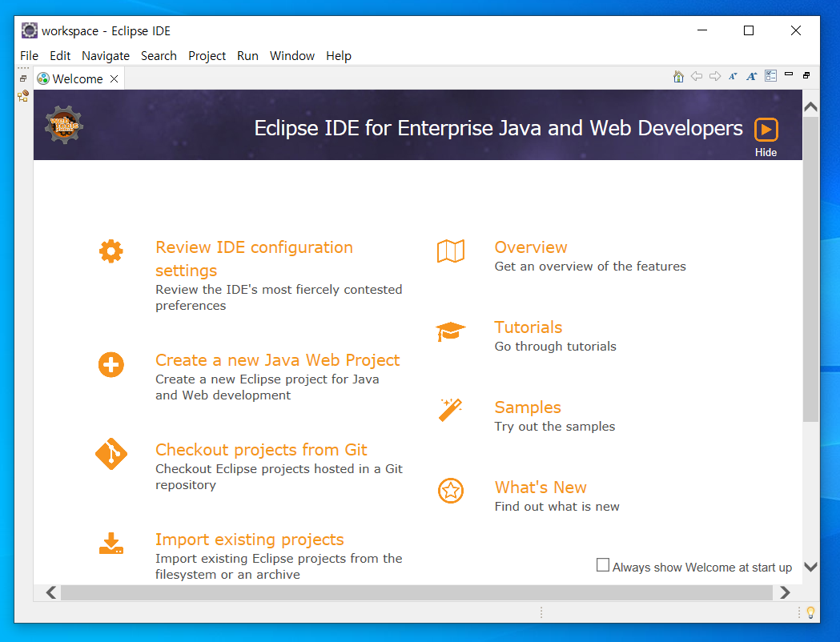Click the Samples magic wand icon
Image resolution: width=840 pixels, height=642 pixels.
point(451,410)
